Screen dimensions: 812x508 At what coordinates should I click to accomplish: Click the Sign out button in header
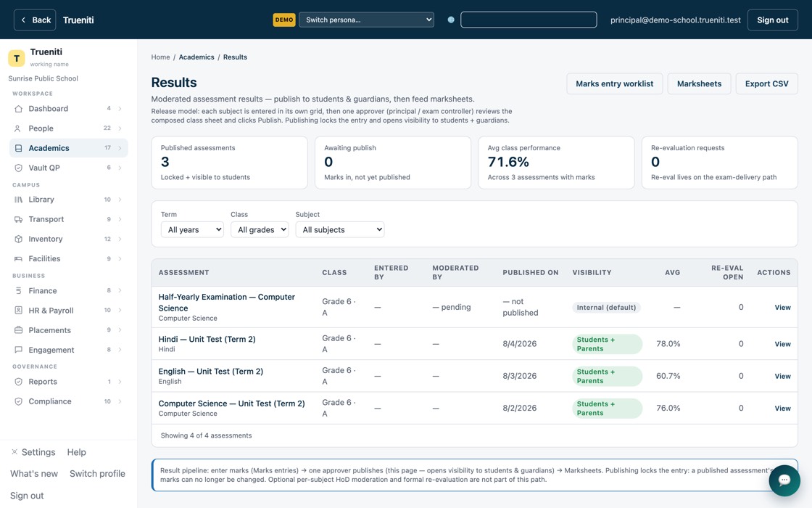[773, 20]
